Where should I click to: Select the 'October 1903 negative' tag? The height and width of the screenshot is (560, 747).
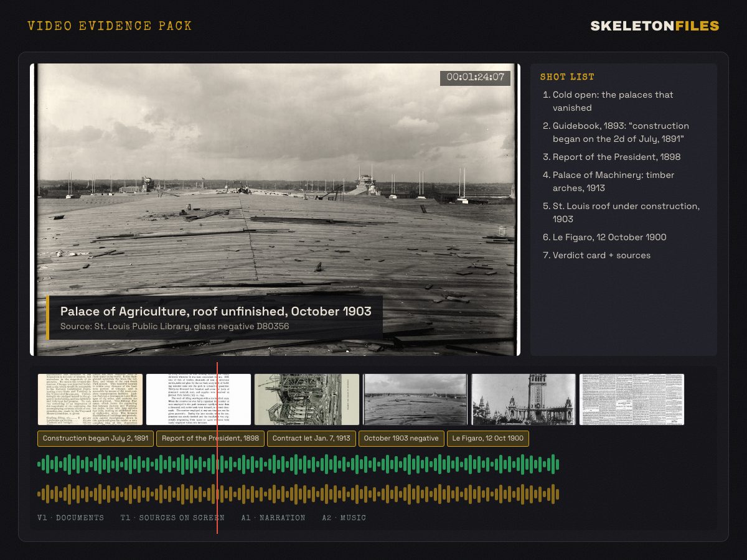point(402,439)
